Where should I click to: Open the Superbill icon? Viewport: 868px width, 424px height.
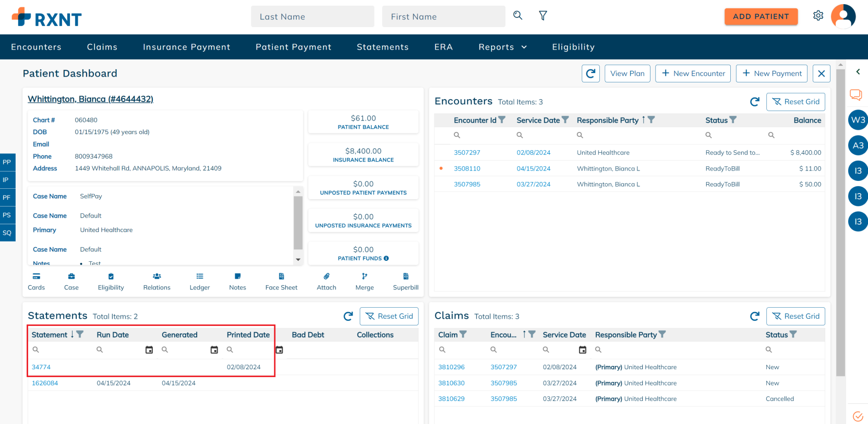pos(406,276)
